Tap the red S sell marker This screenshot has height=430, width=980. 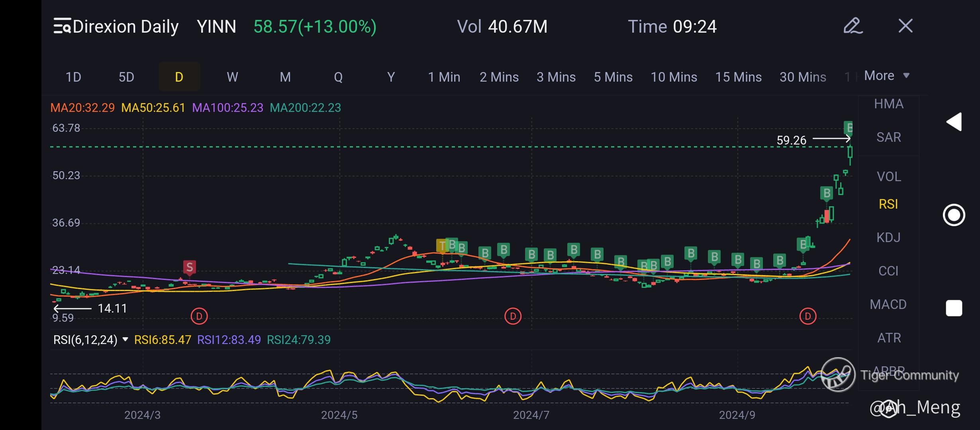coord(190,268)
